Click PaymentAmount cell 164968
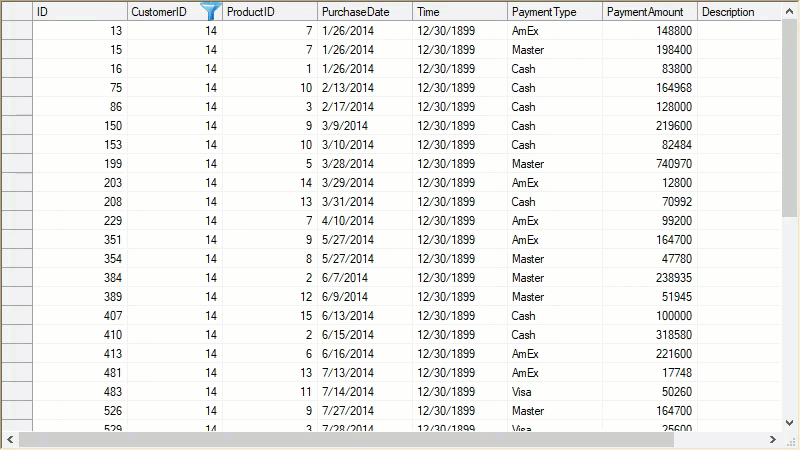 [649, 88]
